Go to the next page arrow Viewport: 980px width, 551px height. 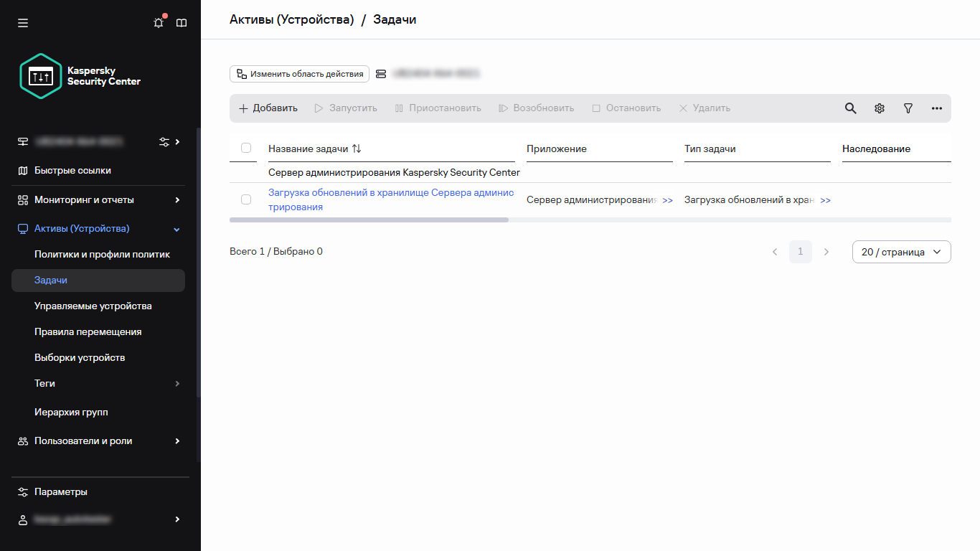(x=826, y=252)
